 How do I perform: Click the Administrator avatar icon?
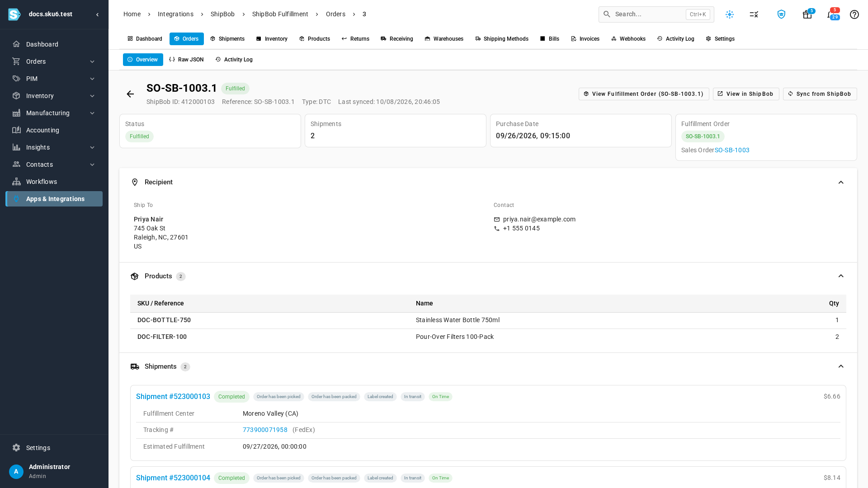(16, 471)
